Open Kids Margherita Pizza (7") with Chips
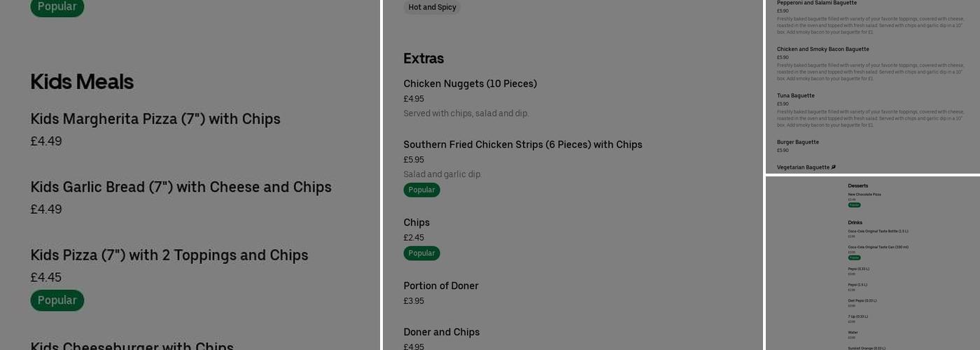Viewport: 980px width, 350px height. [155, 119]
